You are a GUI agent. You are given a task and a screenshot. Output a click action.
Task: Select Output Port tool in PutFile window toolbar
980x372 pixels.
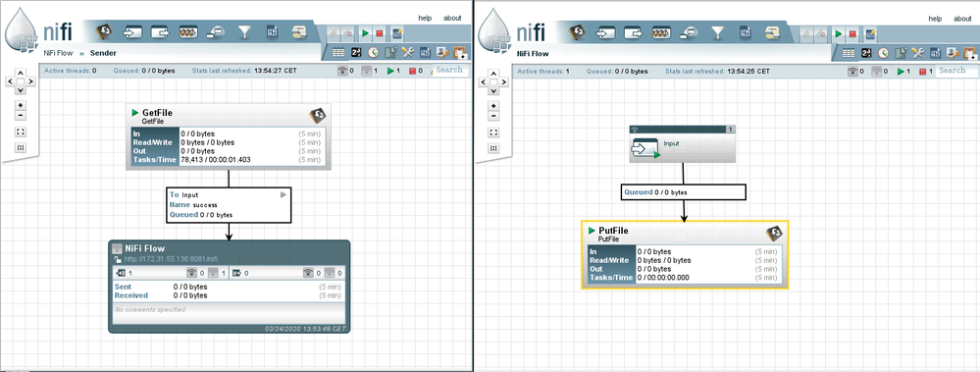pos(633,31)
